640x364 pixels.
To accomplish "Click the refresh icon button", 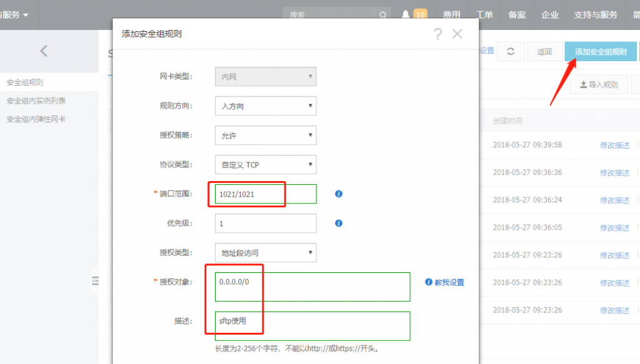I will tap(511, 52).
